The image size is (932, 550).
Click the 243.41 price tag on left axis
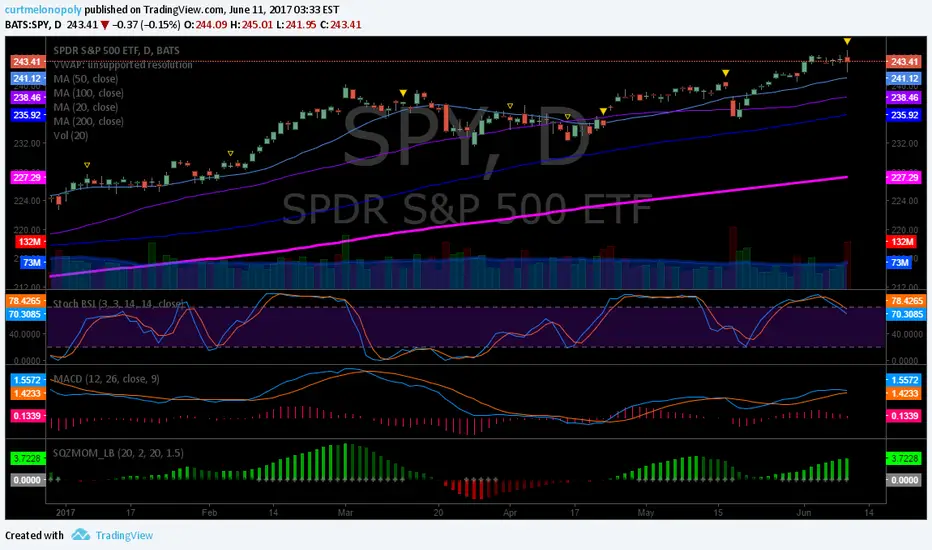pos(27,62)
